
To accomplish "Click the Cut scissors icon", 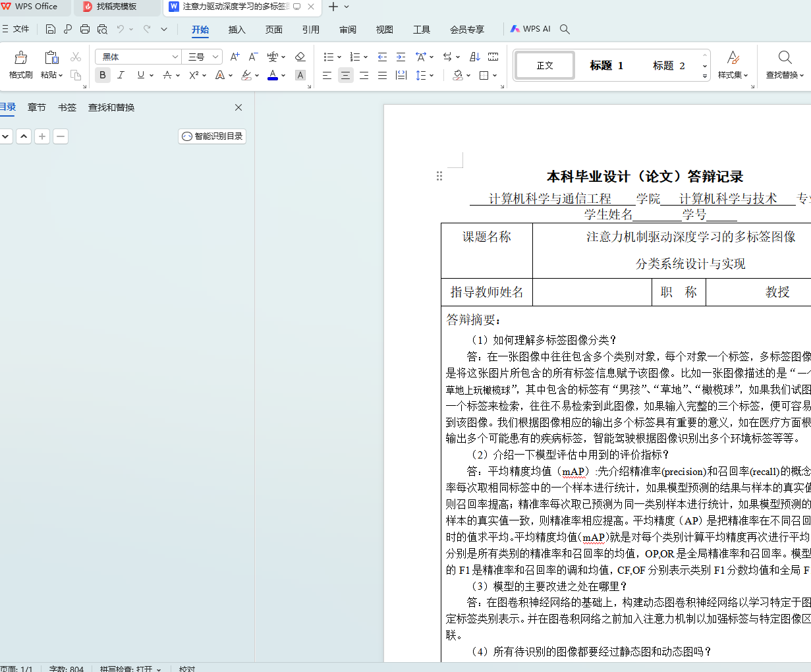I will pyautogui.click(x=76, y=57).
